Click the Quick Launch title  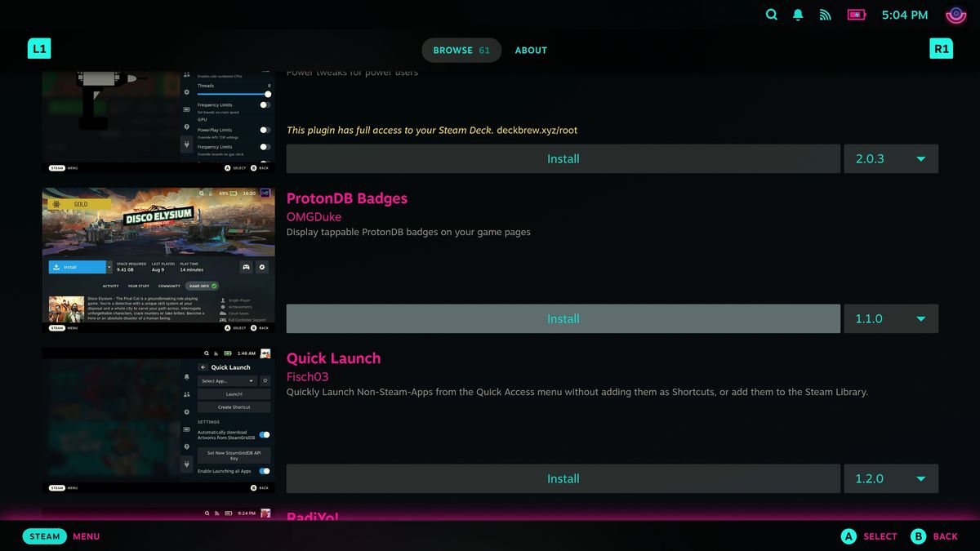(x=333, y=358)
